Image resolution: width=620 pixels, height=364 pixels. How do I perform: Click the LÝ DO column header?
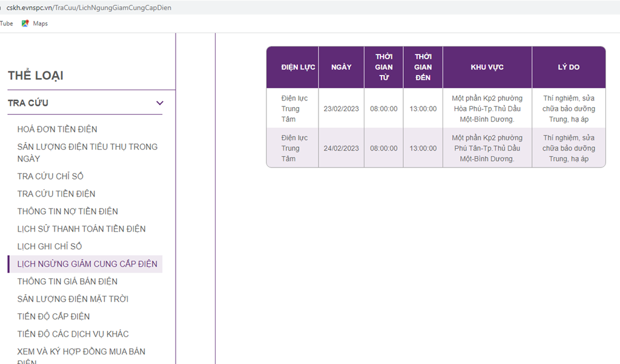[x=569, y=67]
